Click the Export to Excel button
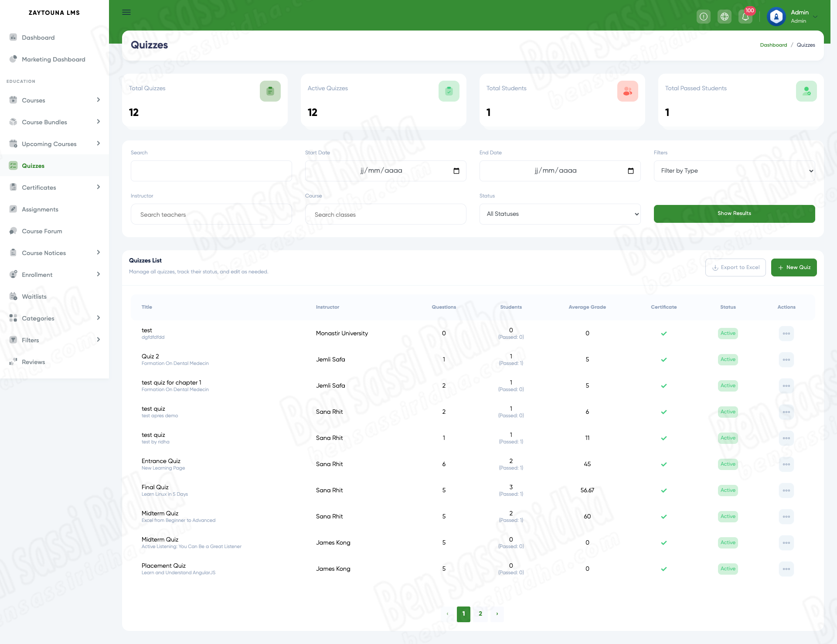The image size is (837, 644). (735, 268)
